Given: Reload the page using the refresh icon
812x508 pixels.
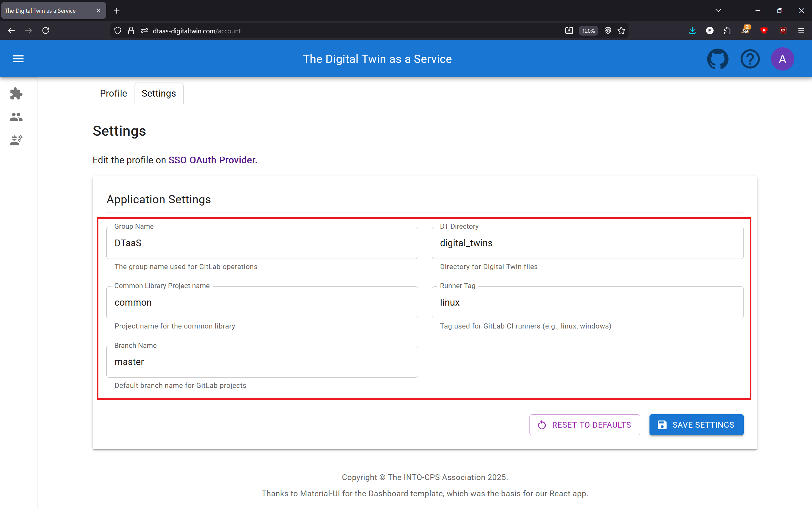Looking at the screenshot, I should (x=46, y=30).
